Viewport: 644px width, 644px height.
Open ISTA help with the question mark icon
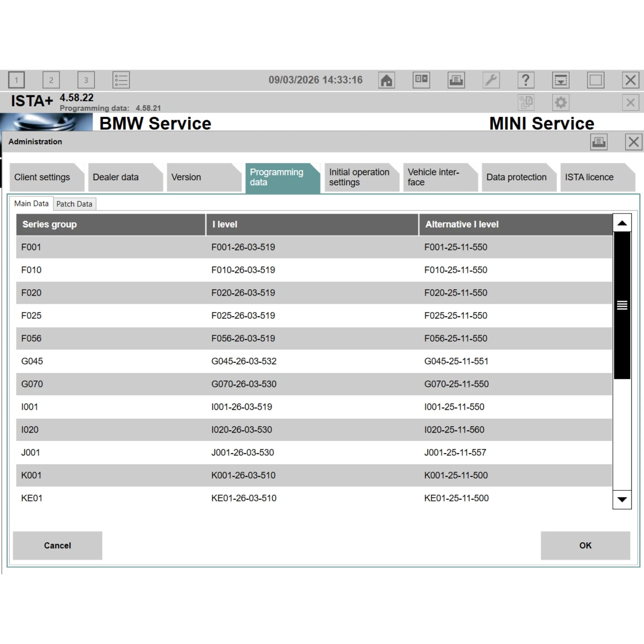[526, 80]
